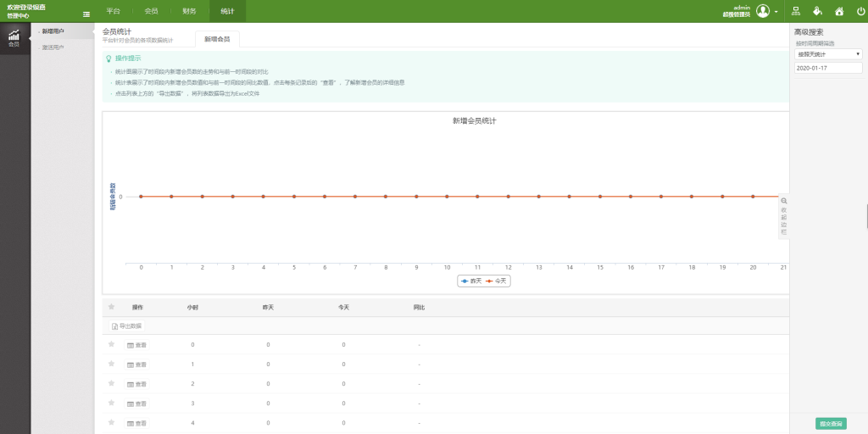The height and width of the screenshot is (434, 868).
Task: Toggle 昨天 series in chart legend
Action: coord(470,281)
